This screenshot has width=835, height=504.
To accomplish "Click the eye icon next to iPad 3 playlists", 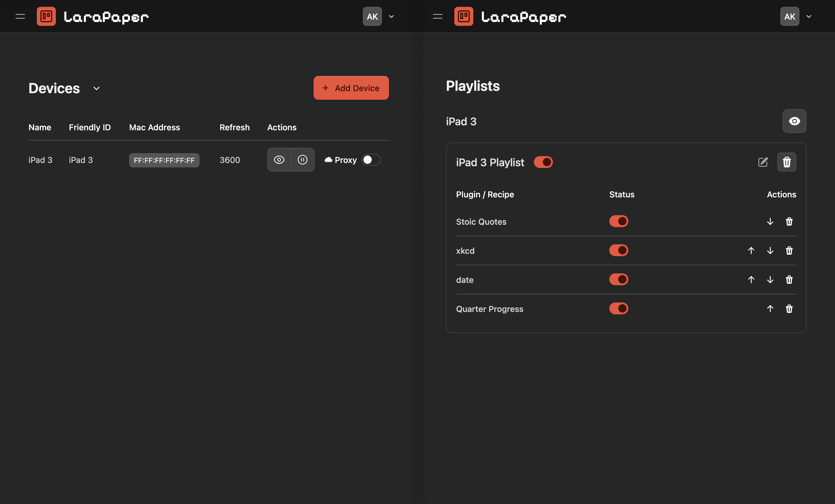I will (794, 121).
